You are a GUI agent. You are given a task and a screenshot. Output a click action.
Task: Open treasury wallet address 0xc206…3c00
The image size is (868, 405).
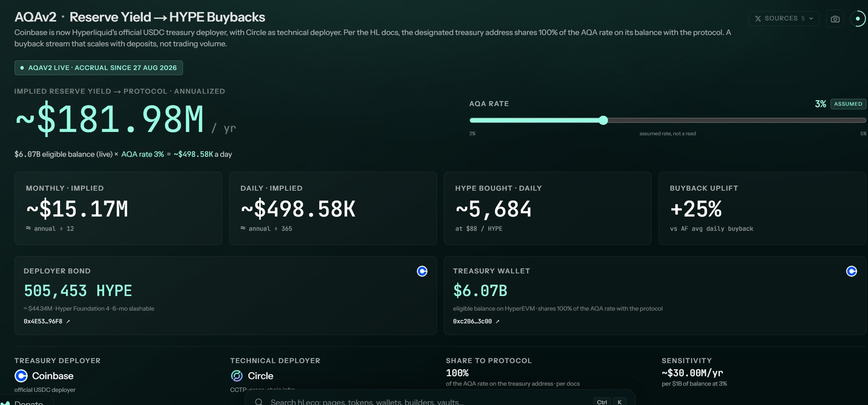[472, 322]
